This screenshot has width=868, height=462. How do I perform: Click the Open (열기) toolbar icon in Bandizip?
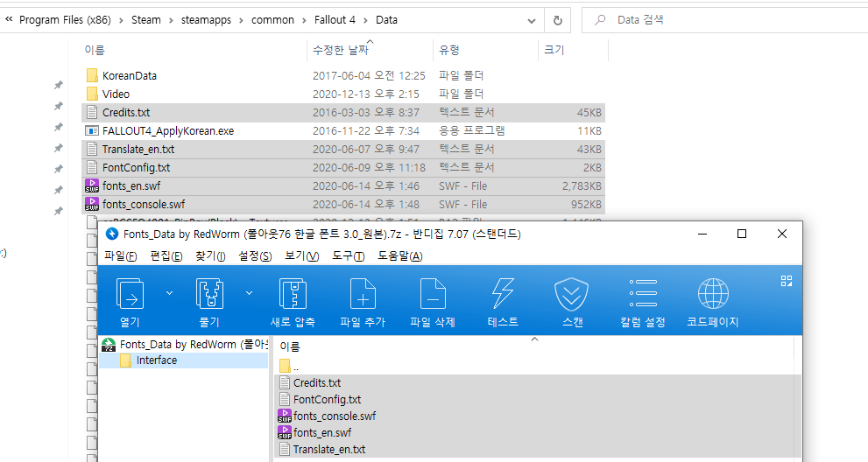(x=131, y=293)
